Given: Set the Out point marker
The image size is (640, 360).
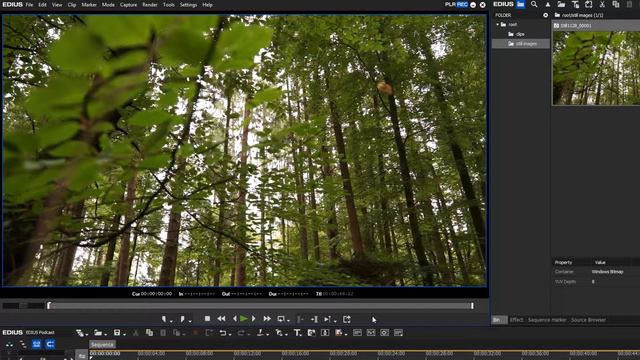Looking at the screenshot, I should tap(182, 319).
